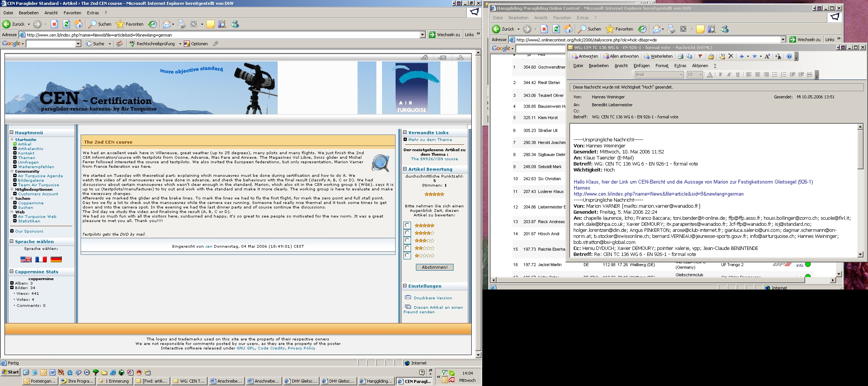Open address bar dropdown in CEN browser window
This screenshot has width=868, height=386.
[422, 35]
